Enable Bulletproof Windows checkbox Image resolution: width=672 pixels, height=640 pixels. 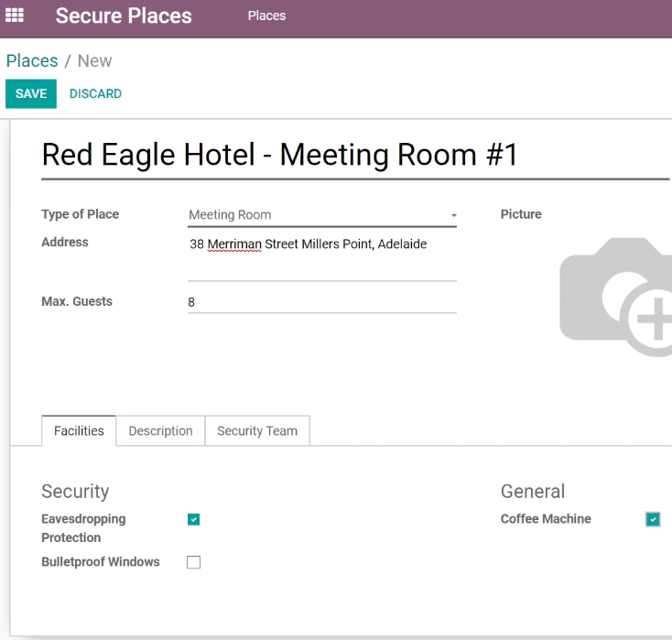click(x=194, y=562)
